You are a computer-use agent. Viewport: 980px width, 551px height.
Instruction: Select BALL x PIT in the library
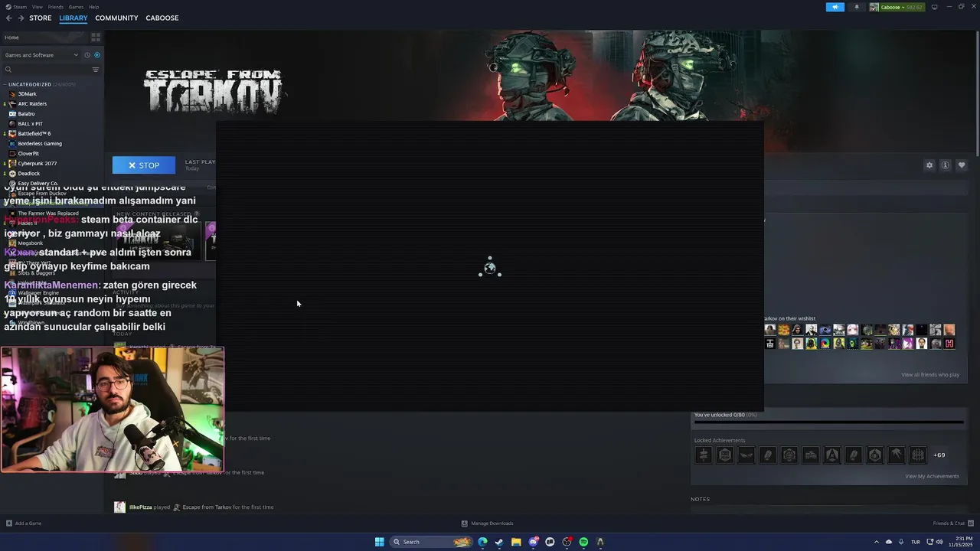pos(30,124)
